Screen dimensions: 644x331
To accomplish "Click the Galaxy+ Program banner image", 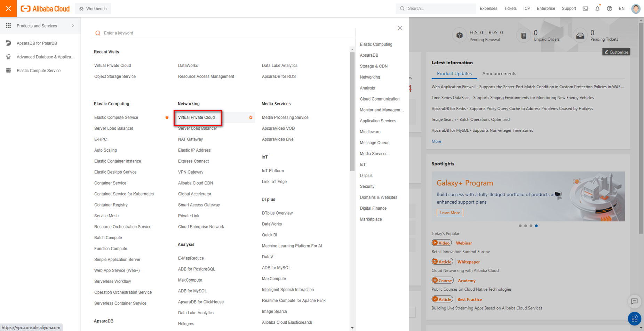I will [x=528, y=196].
